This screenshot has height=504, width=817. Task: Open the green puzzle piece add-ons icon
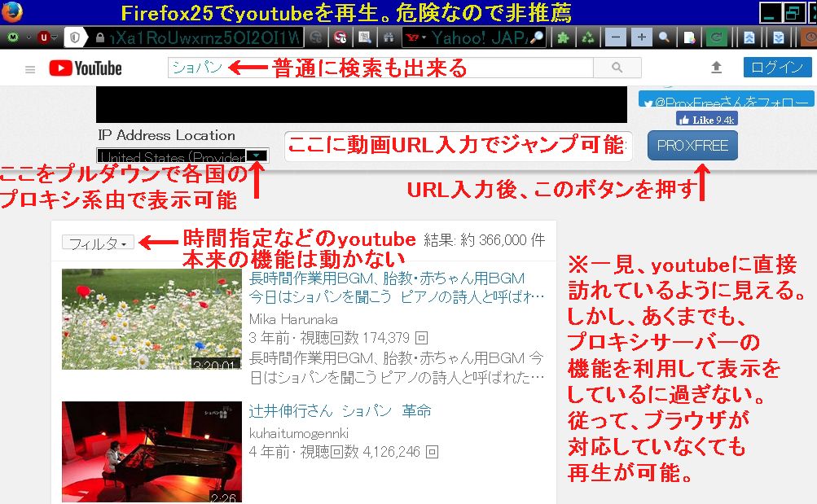pyautogui.click(x=563, y=37)
